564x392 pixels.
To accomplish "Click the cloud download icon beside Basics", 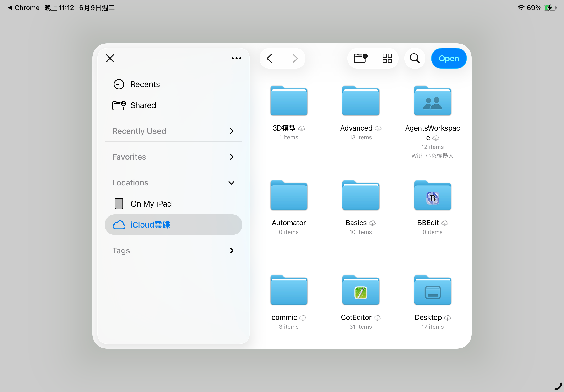I will [x=372, y=223].
